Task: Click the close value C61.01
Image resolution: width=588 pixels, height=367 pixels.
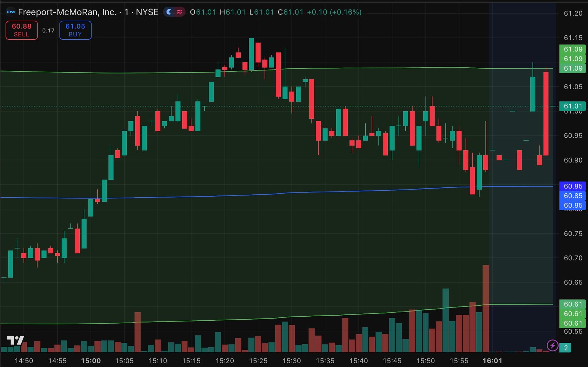Action: click(x=291, y=12)
